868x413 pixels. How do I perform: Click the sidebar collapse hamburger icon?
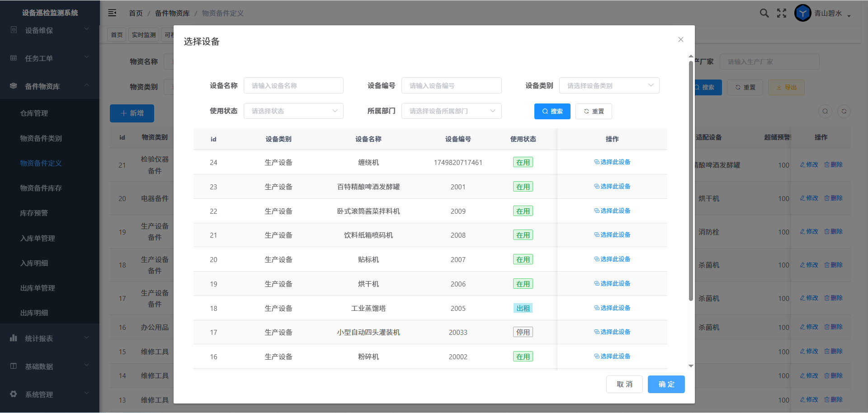(x=112, y=13)
